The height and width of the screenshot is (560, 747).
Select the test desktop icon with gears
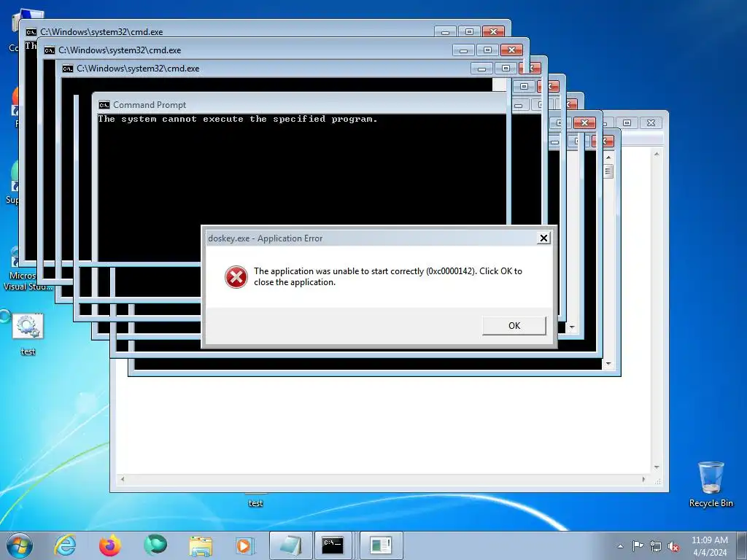(28, 334)
